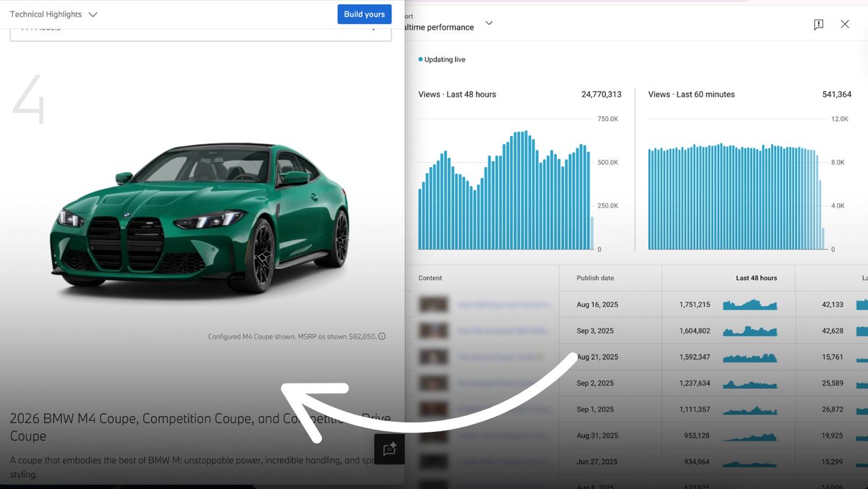Select the Publish date column header
Image resolution: width=868 pixels, height=489 pixels.
[595, 278]
